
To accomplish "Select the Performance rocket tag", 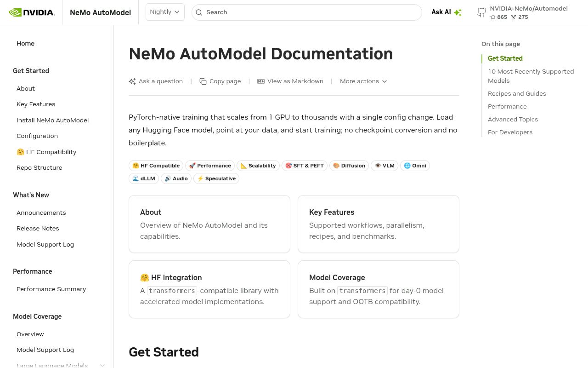I will click(x=210, y=166).
